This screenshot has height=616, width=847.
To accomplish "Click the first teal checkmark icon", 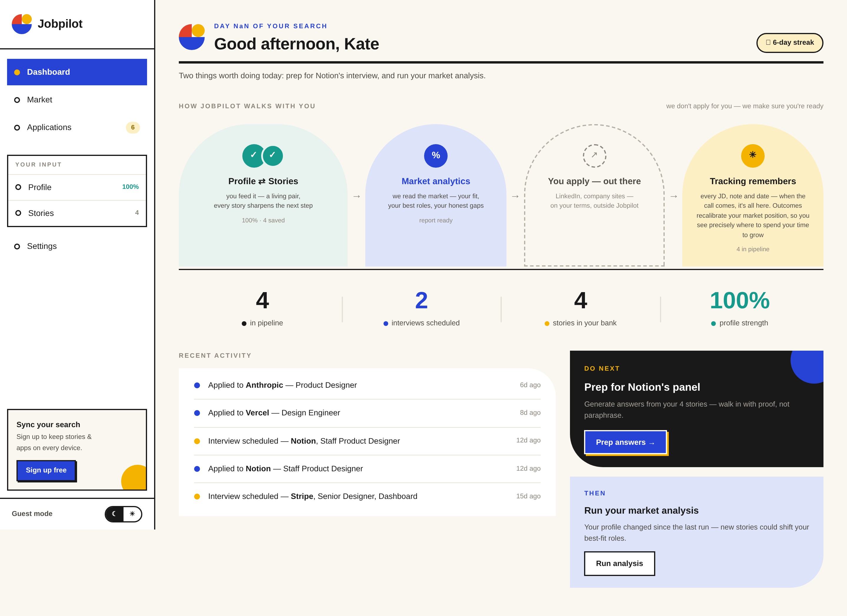I will click(254, 156).
